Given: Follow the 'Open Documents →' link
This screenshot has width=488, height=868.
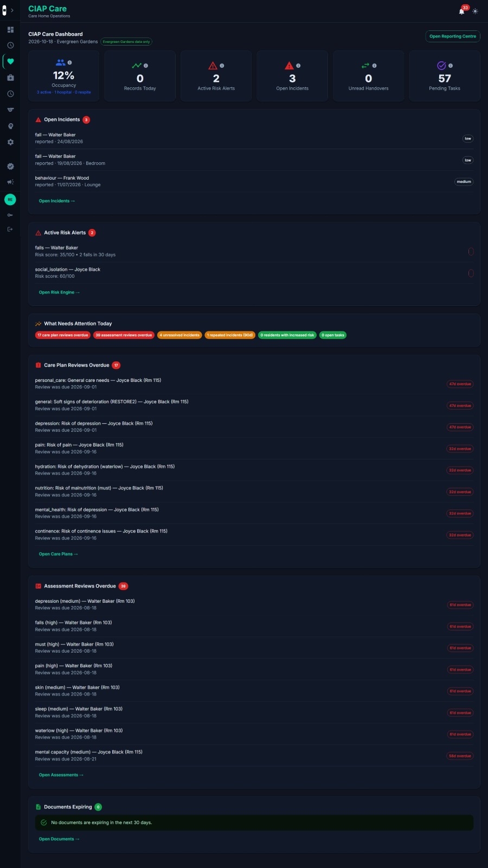Looking at the screenshot, I should 59,839.
